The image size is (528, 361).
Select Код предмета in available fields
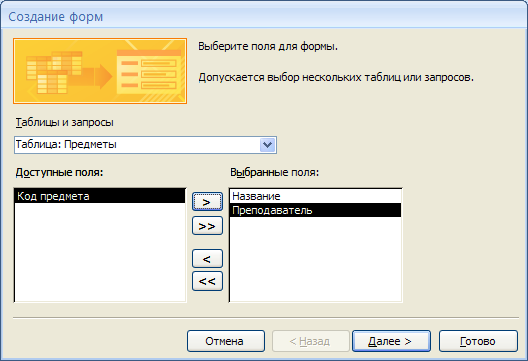[x=100, y=196]
